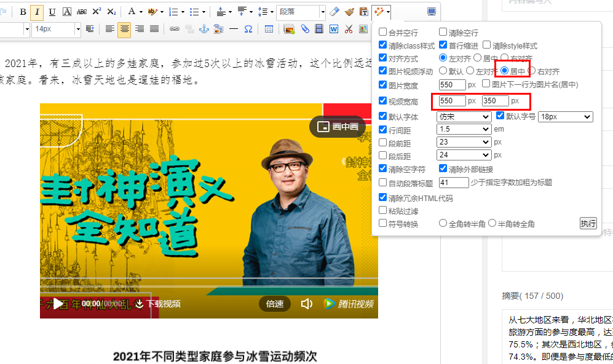
Task: Open the line spacing 1.5 dropdown
Action: pos(464,129)
